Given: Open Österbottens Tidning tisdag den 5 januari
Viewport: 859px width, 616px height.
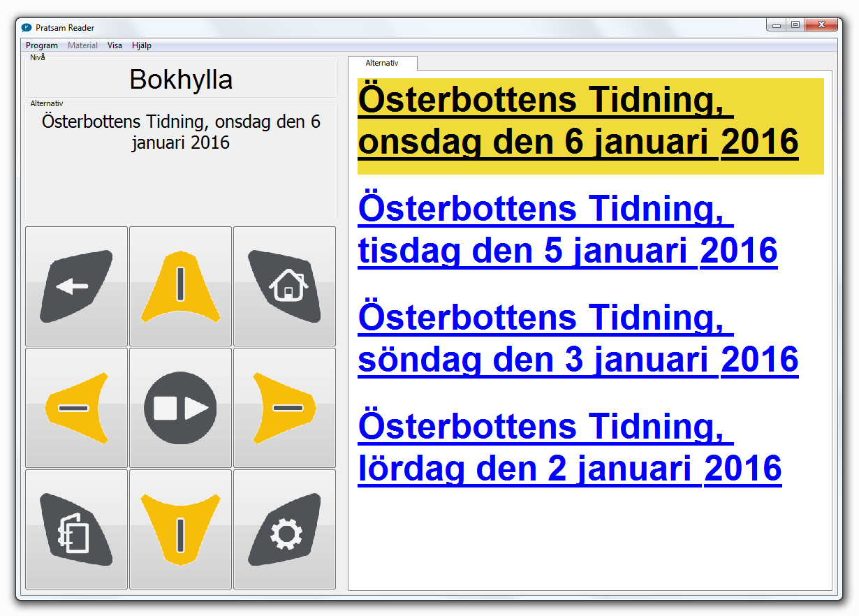Looking at the screenshot, I should [x=567, y=229].
